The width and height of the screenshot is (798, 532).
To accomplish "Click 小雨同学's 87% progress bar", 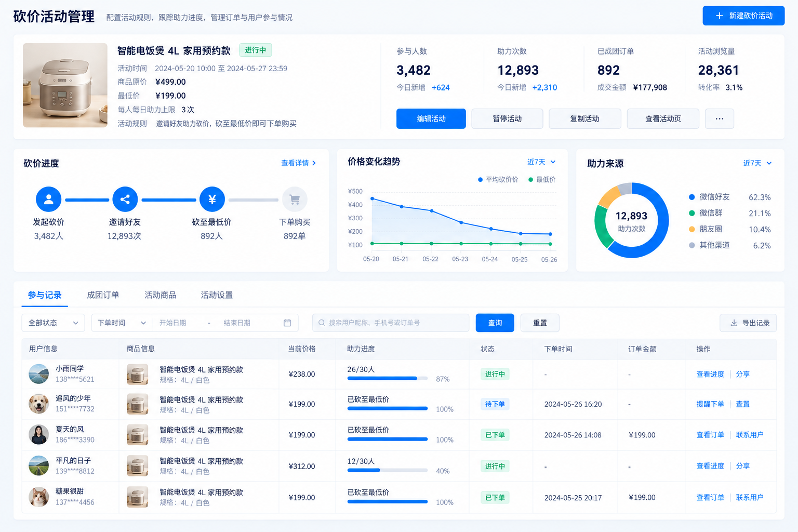I will 388,378.
